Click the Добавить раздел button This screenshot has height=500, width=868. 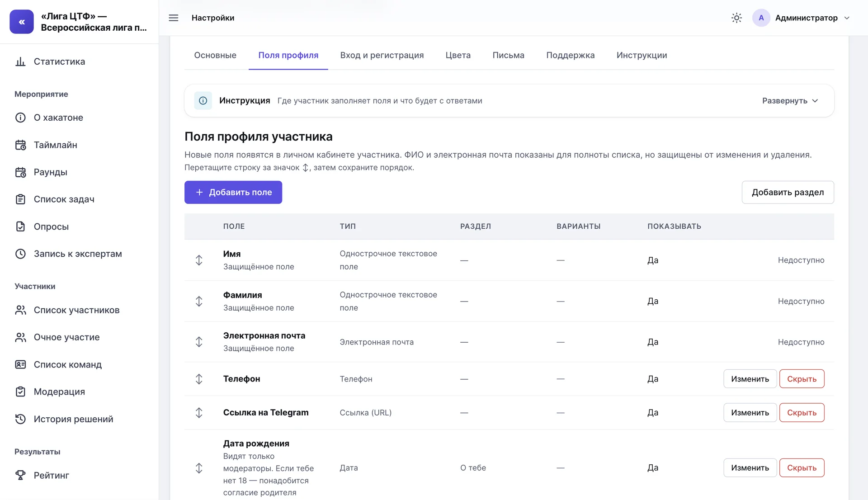tap(788, 192)
